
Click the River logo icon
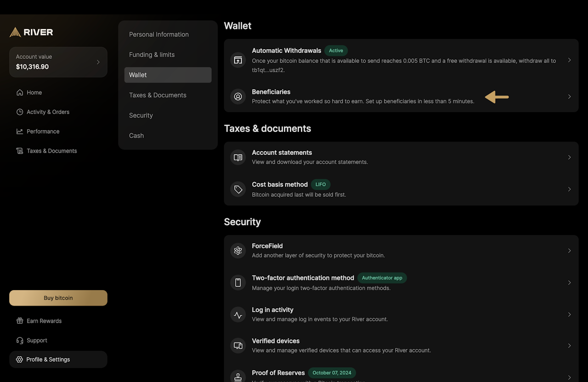click(15, 32)
